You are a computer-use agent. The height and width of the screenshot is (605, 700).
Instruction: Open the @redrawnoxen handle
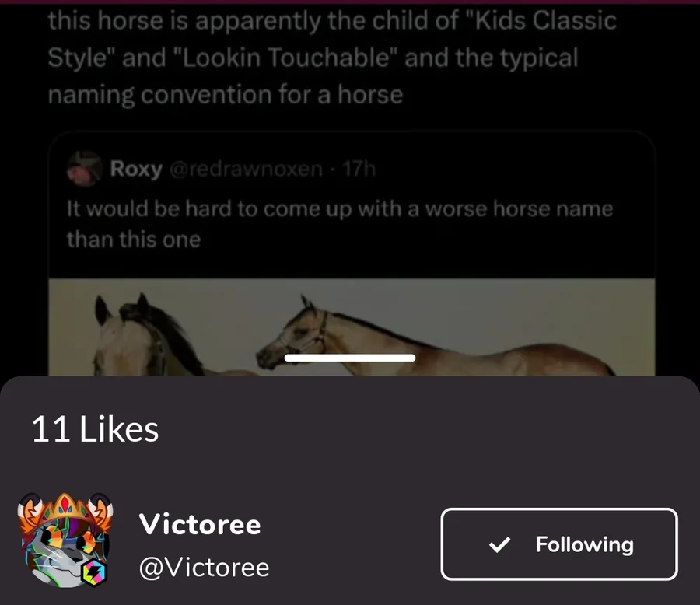[246, 169]
